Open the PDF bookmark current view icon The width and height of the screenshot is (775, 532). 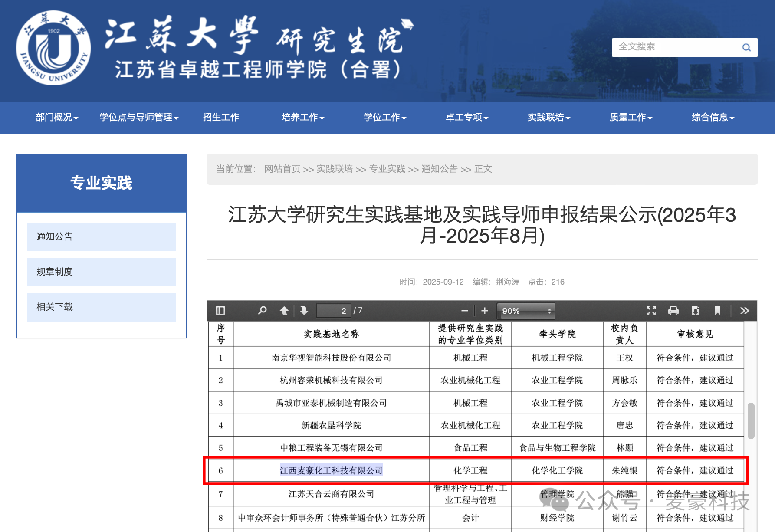(x=718, y=311)
